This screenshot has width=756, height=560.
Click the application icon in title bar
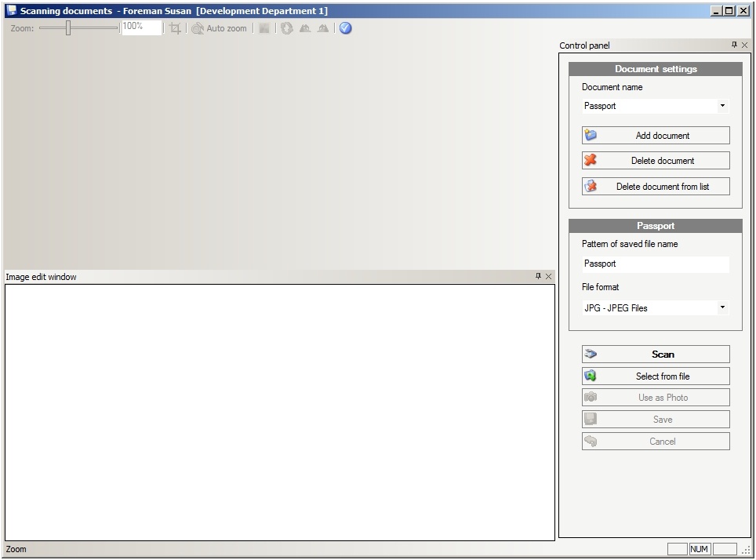[12, 11]
